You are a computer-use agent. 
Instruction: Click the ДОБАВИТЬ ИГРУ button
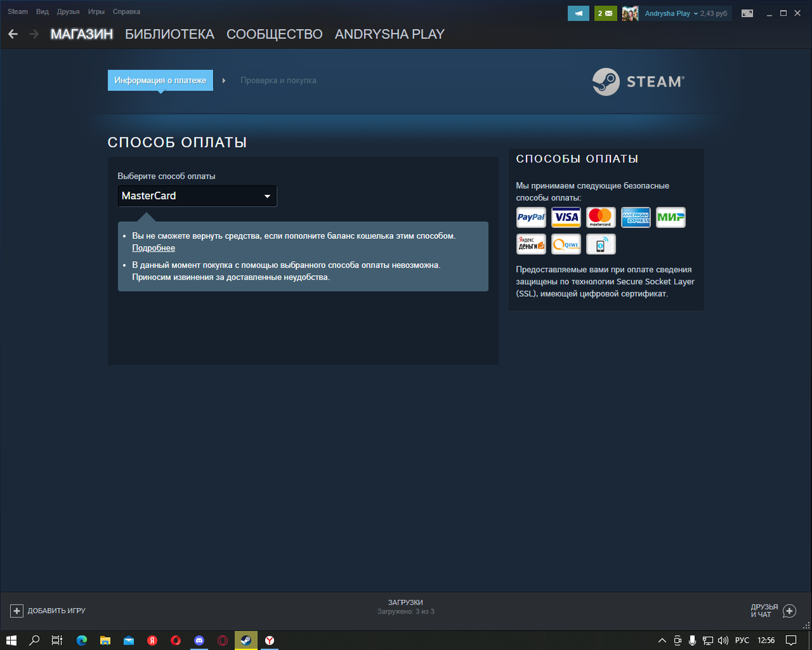[x=48, y=611]
